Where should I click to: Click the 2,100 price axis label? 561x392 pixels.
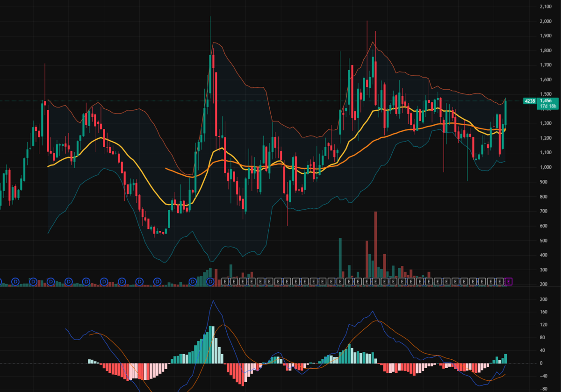tap(546, 7)
